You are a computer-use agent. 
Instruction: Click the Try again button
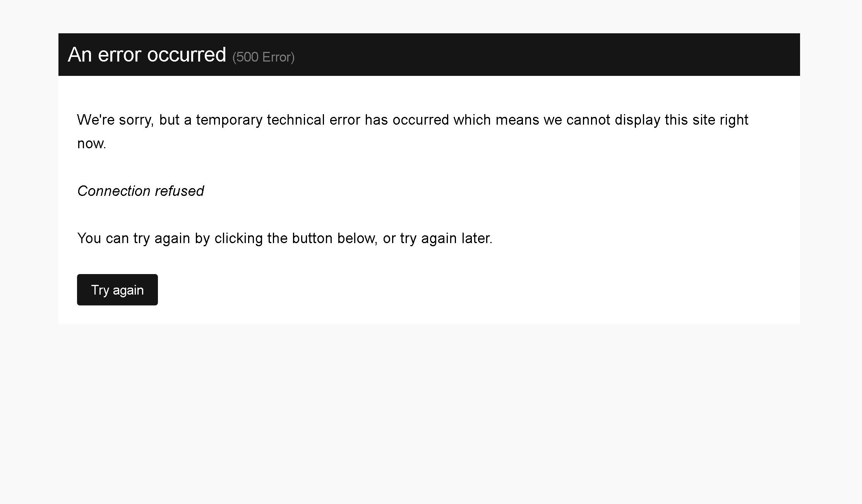pyautogui.click(x=117, y=290)
